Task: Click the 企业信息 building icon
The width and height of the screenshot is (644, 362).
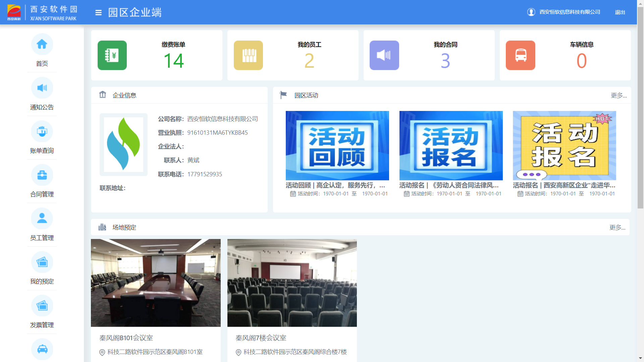Action: pyautogui.click(x=103, y=95)
